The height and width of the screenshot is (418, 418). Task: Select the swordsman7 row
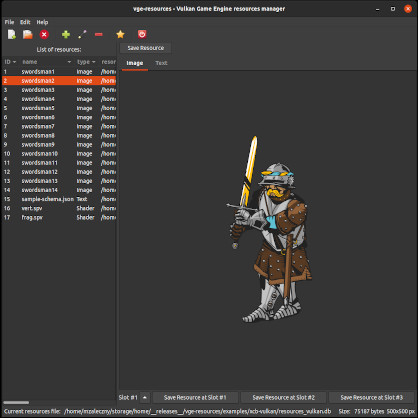pos(59,126)
